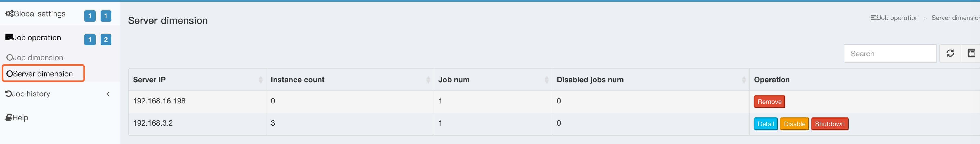Click the Job operation list icon
The height and width of the screenshot is (144, 980).
[x=9, y=37]
